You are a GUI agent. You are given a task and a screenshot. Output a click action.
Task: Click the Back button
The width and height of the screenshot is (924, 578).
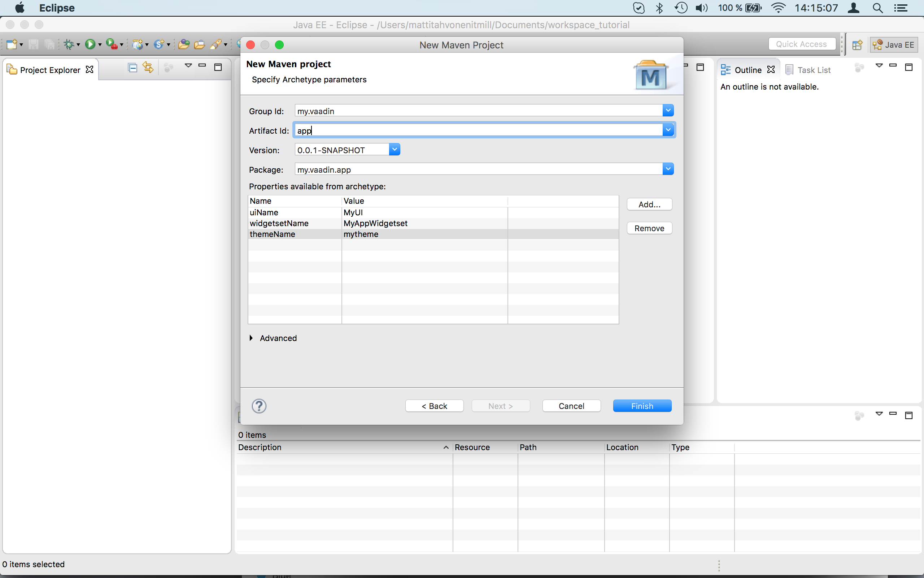[x=434, y=406]
